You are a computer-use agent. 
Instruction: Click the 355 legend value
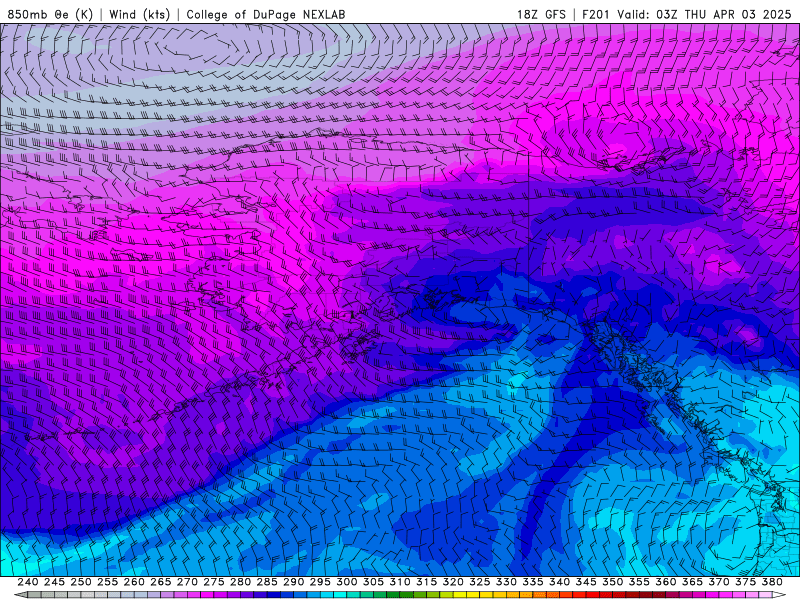click(x=639, y=582)
